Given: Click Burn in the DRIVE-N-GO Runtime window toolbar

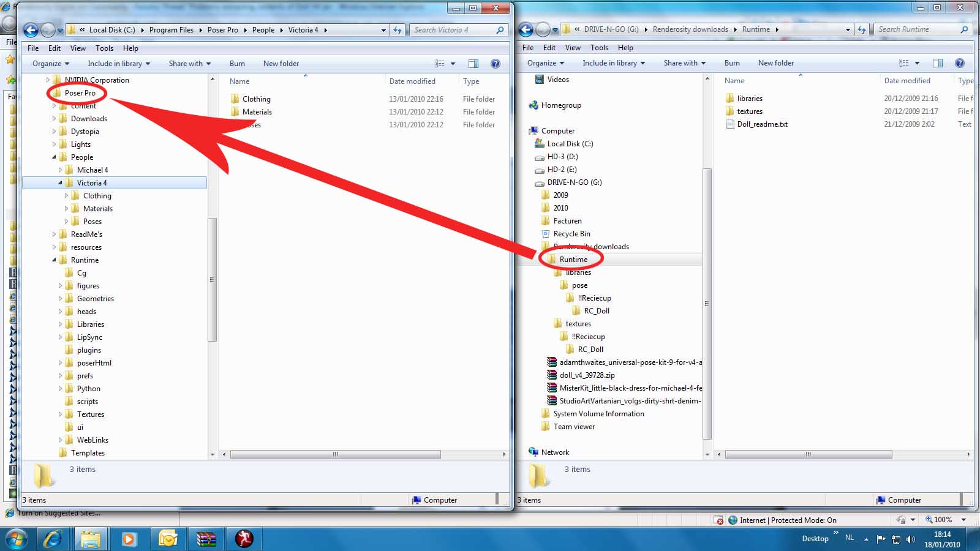Looking at the screenshot, I should tap(732, 63).
